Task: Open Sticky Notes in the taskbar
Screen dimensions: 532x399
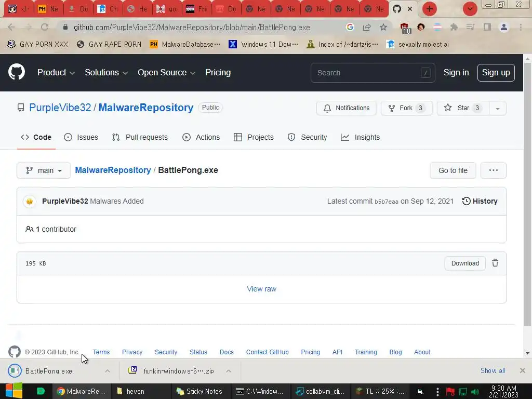Action: pos(199,391)
